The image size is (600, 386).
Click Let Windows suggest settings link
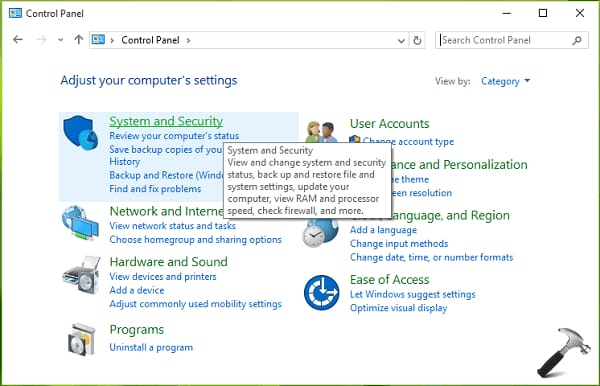point(412,294)
